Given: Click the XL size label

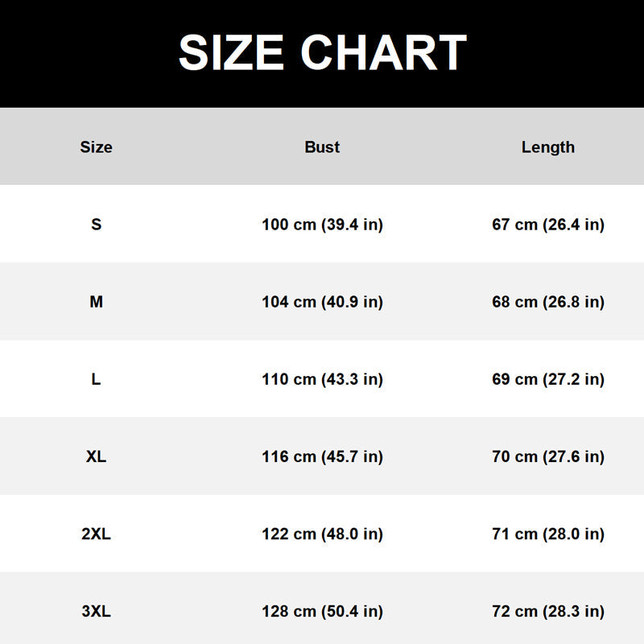Looking at the screenshot, I should [x=96, y=456].
